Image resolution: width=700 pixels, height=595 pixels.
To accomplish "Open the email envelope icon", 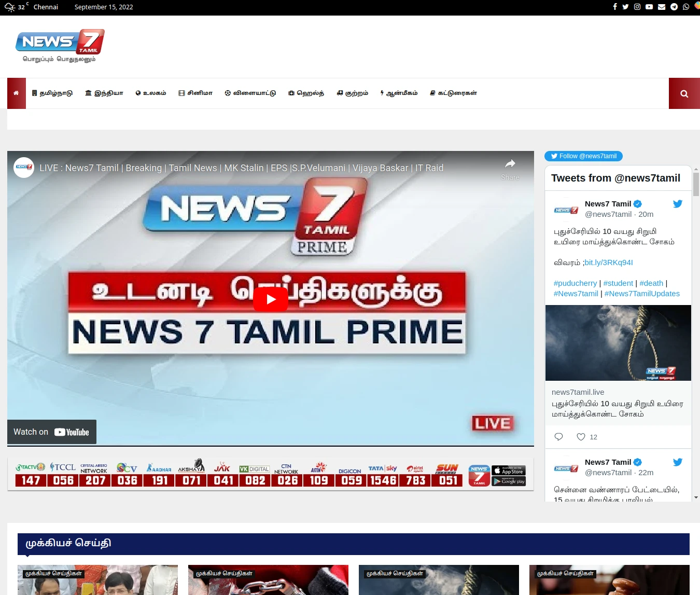I will coord(662,7).
